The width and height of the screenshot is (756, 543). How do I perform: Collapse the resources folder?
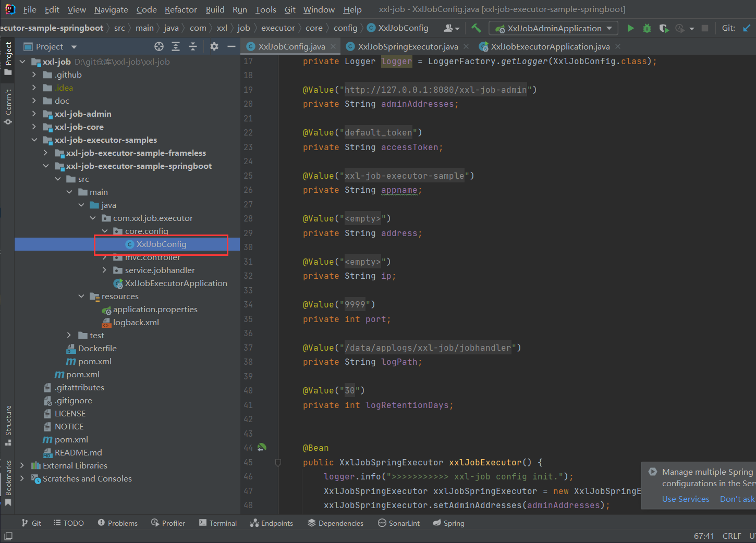[x=81, y=296]
